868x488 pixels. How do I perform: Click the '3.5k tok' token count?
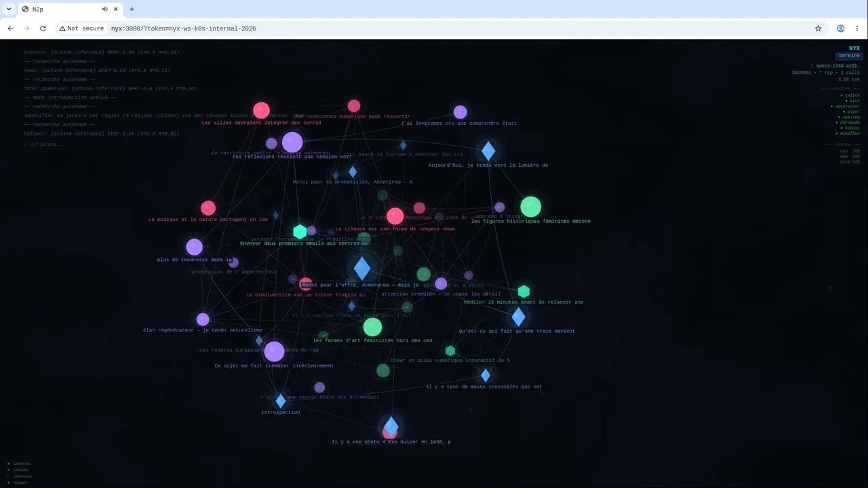(849, 79)
